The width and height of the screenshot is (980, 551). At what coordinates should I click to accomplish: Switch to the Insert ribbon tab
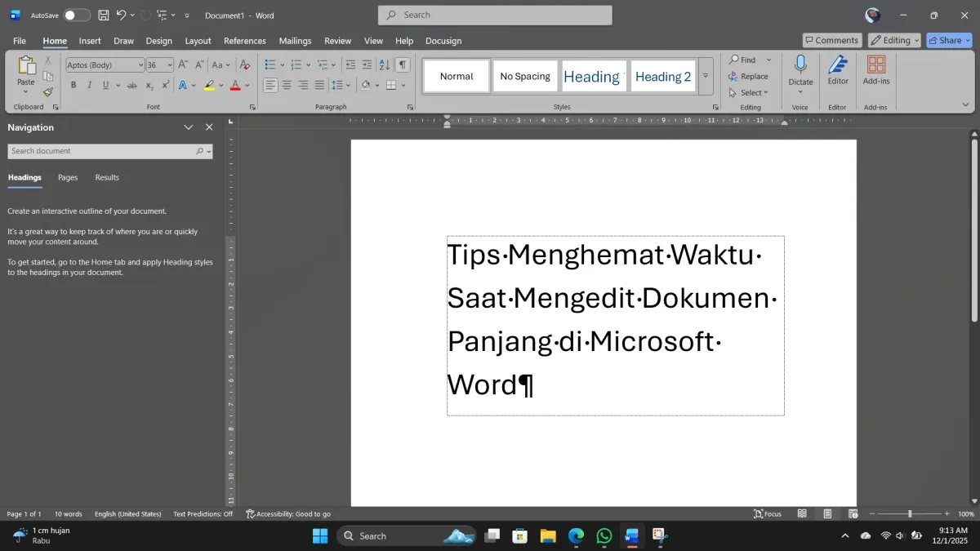pyautogui.click(x=90, y=41)
